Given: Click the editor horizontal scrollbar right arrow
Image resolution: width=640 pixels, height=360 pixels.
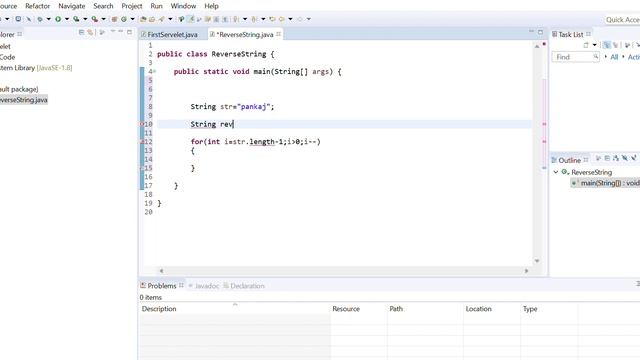Looking at the screenshot, I should tap(526, 271).
